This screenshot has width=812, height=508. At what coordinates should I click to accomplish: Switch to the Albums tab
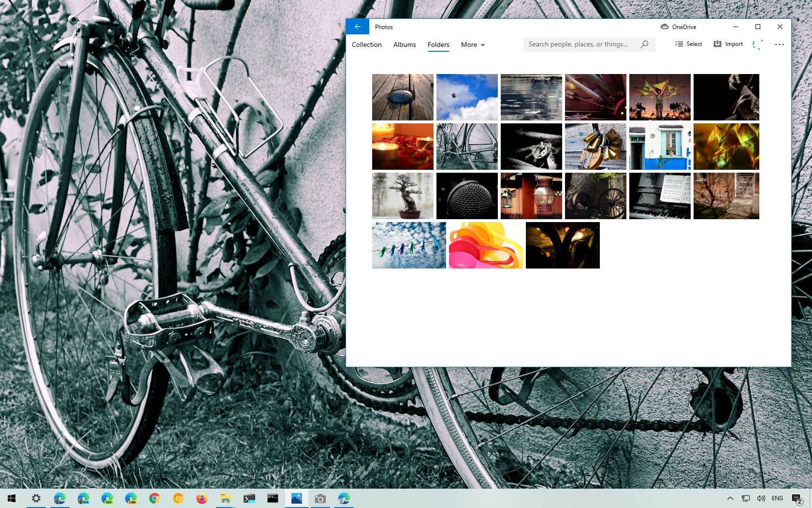(x=404, y=45)
